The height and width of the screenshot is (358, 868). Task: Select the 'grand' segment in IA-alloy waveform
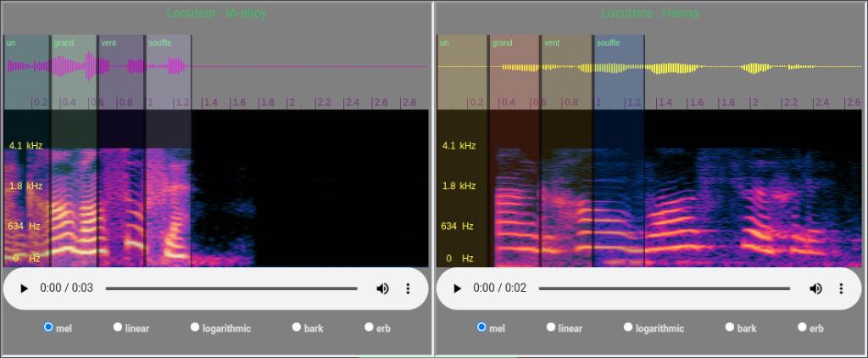click(74, 68)
